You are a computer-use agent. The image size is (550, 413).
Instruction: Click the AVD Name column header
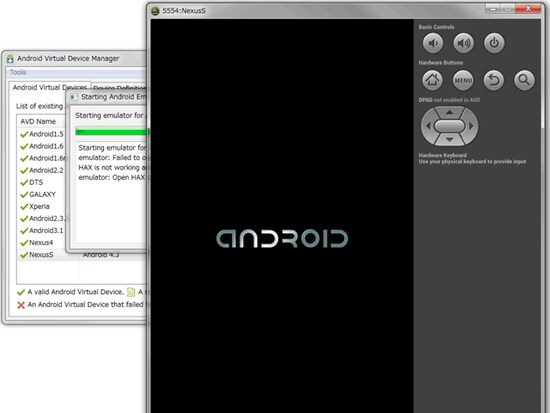38,121
